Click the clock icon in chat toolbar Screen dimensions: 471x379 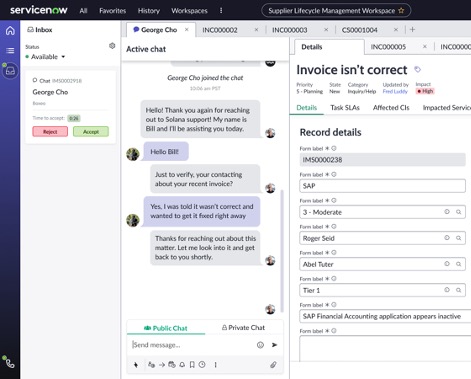pyautogui.click(x=202, y=365)
